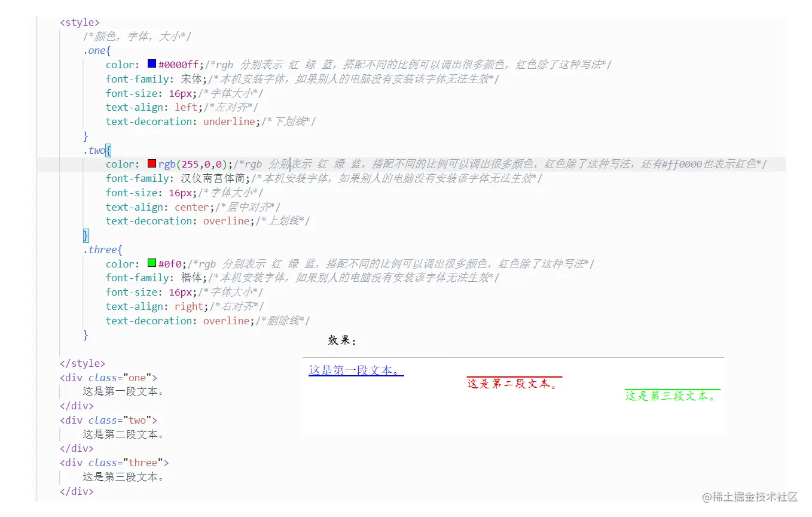Click the rgb(255,0,0) color value
The height and width of the screenshot is (517, 812).
193,164
